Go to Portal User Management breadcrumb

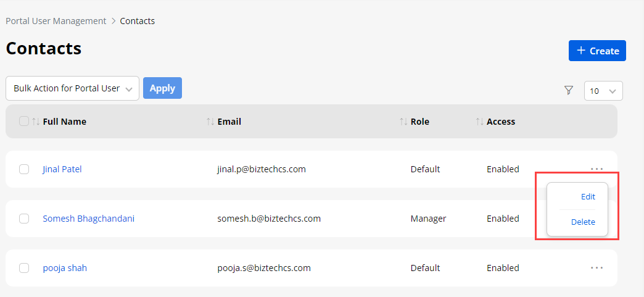[56, 21]
